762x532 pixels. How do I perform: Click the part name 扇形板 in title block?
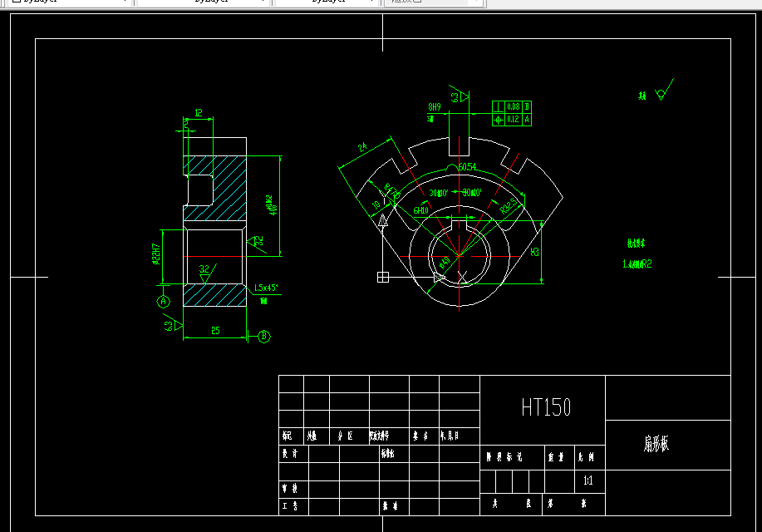(x=656, y=444)
